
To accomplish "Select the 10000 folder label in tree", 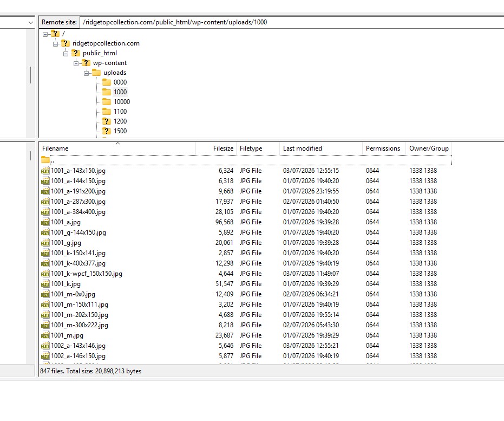I will coord(122,102).
